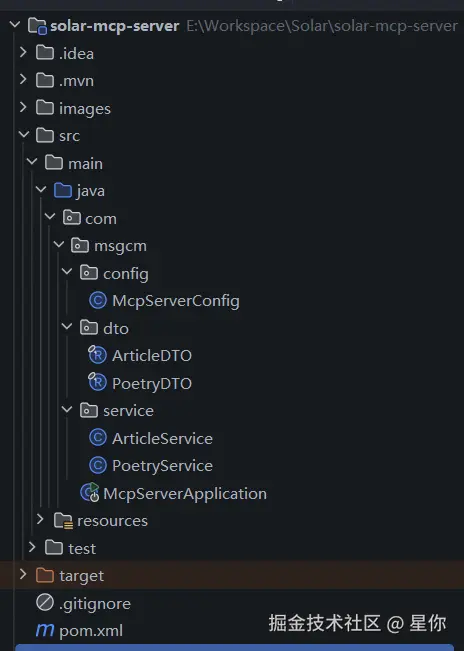Select the .mvn folder
464x651 pixels.
[76, 81]
